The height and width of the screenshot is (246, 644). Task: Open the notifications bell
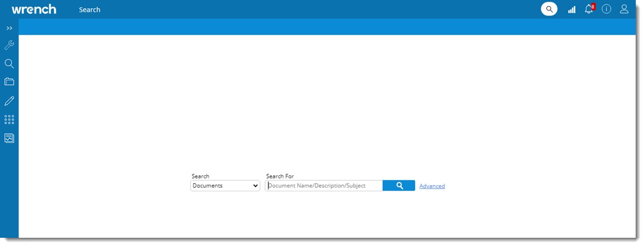589,9
